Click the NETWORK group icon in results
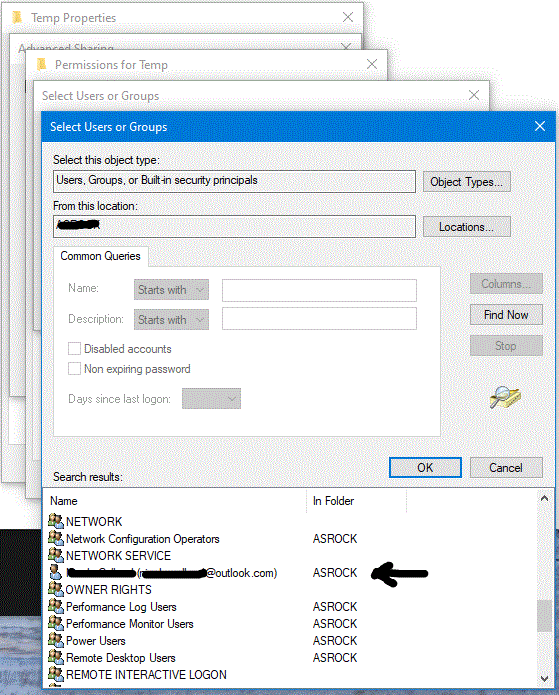The width and height of the screenshot is (559, 695). 55,521
